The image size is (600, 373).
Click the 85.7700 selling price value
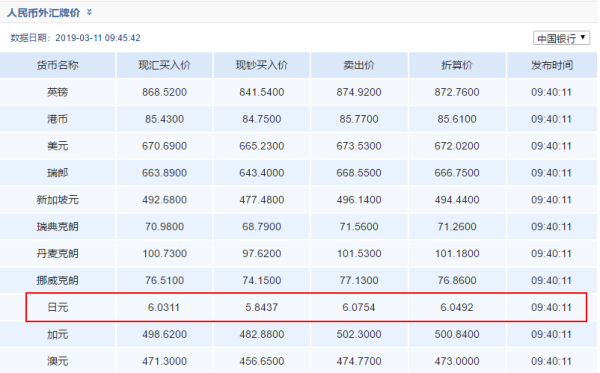click(359, 119)
